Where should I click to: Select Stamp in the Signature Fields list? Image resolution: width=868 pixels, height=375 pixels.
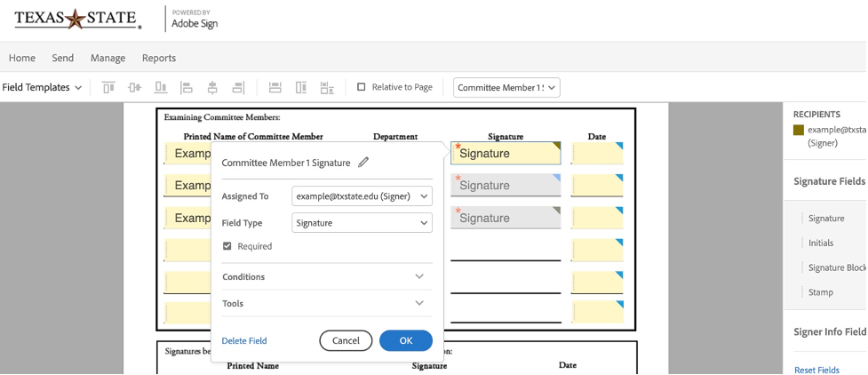pos(820,291)
